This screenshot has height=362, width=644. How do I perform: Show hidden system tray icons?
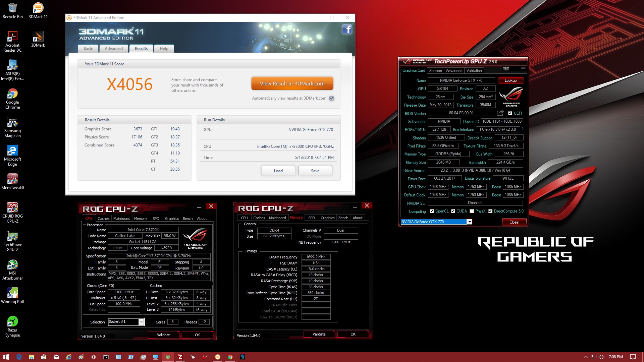[586, 357]
